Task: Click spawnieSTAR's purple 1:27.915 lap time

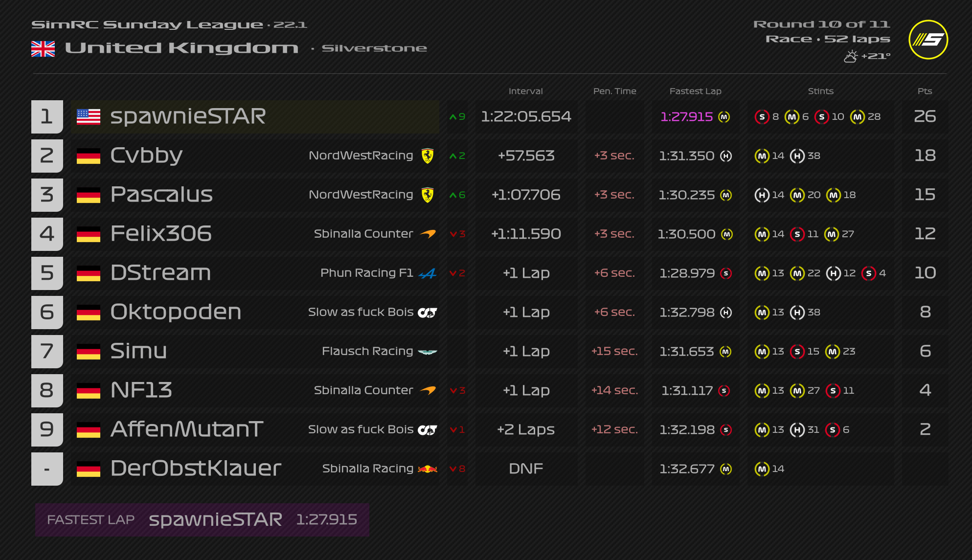Action: 686,116
